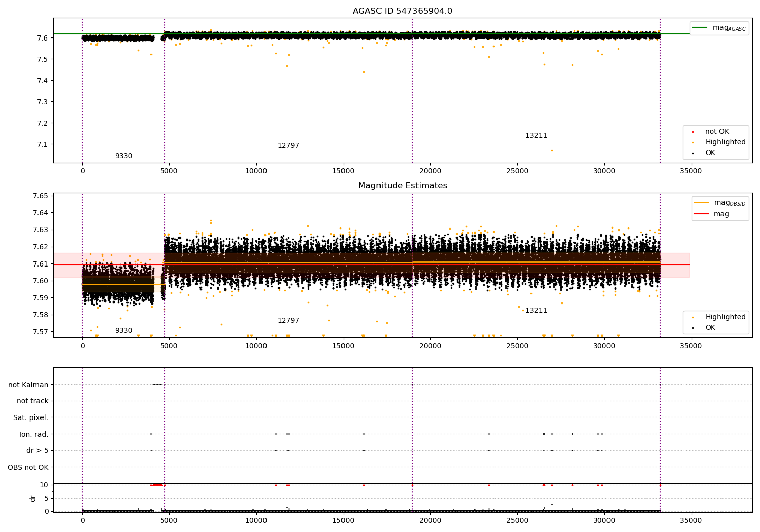
Task: Click "Highlighted" in the top plot legend
Action: [726, 142]
